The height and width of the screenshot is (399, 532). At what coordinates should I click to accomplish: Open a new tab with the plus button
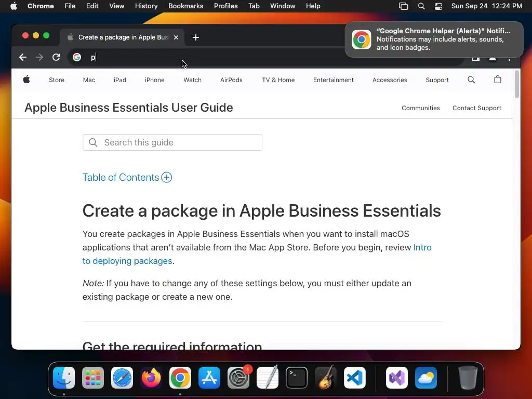click(196, 37)
